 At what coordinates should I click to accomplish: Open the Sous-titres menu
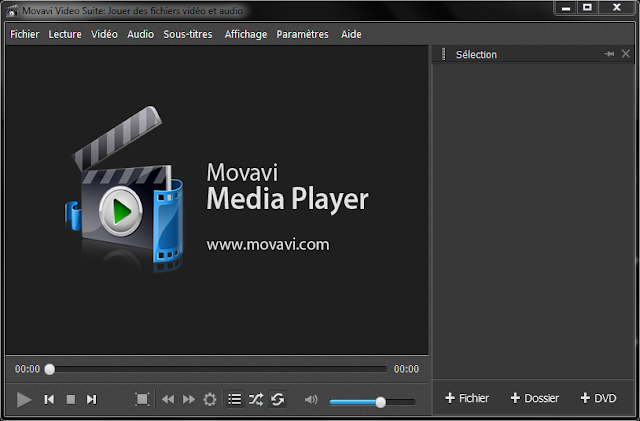[x=188, y=34]
